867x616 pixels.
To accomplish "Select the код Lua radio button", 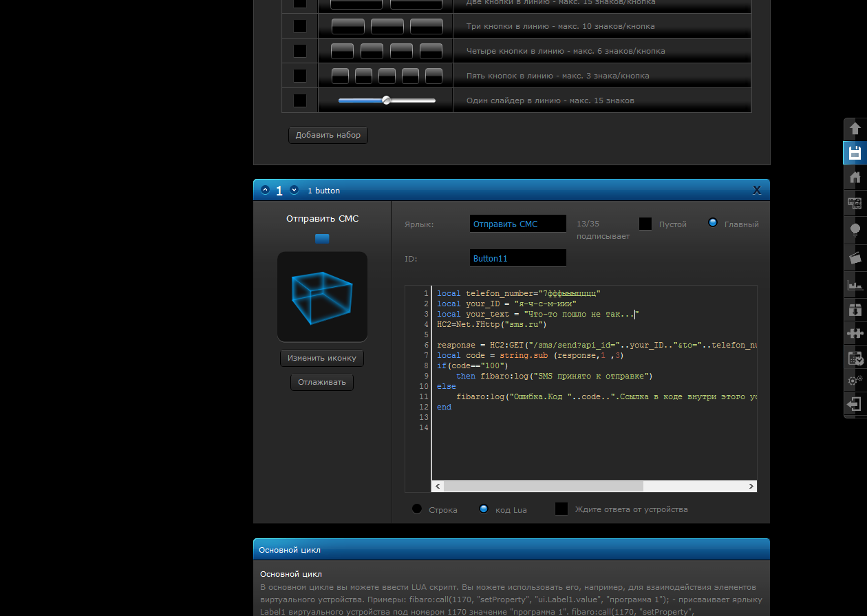I will point(484,509).
